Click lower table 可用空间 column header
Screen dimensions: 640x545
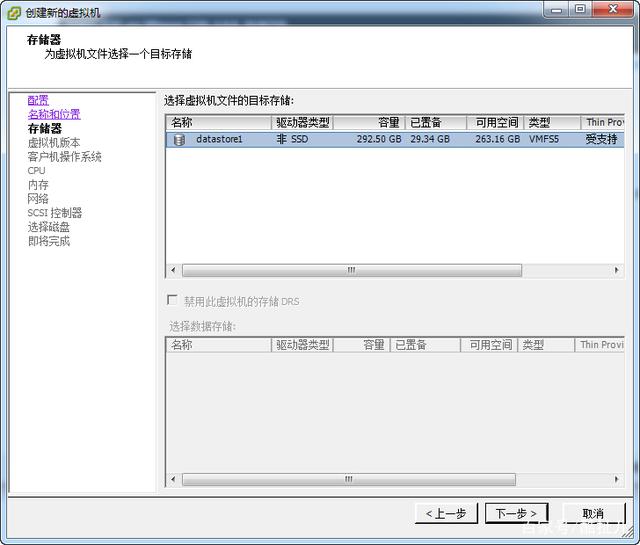pos(489,345)
